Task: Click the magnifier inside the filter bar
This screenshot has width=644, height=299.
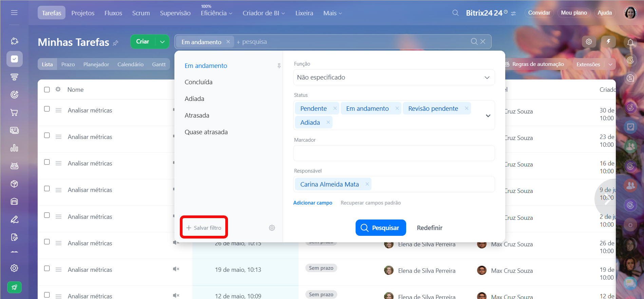Action: pyautogui.click(x=474, y=41)
